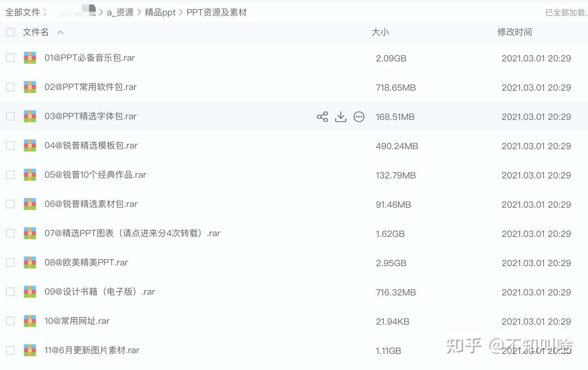Click the 490.24MB size value
The height and width of the screenshot is (370, 588).
[397, 146]
